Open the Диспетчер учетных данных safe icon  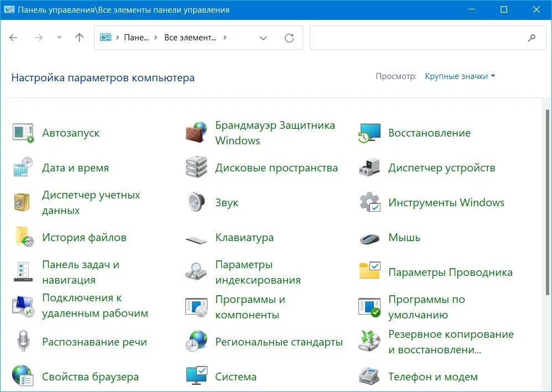pos(22,202)
